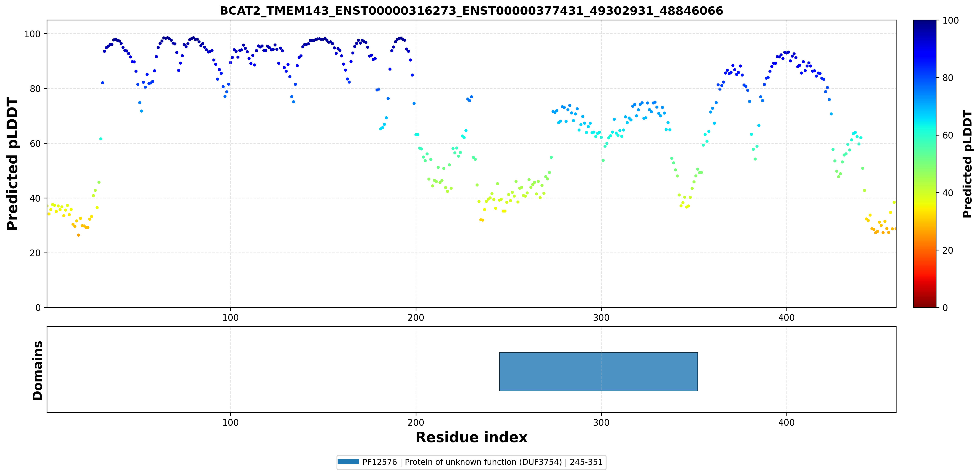Click the Predicted pLDDT colorbar gradient

tap(925, 164)
